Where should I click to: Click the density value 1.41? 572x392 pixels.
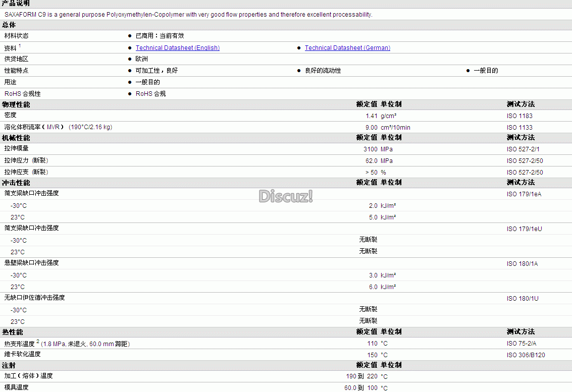pos(372,116)
